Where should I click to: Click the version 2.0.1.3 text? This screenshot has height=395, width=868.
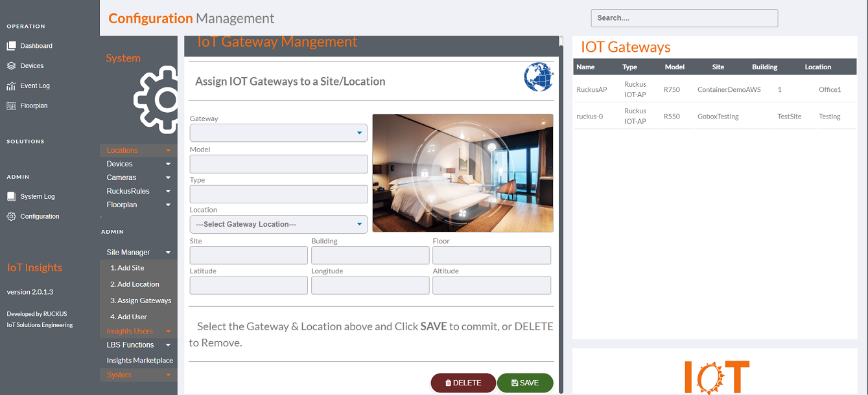[30, 292]
